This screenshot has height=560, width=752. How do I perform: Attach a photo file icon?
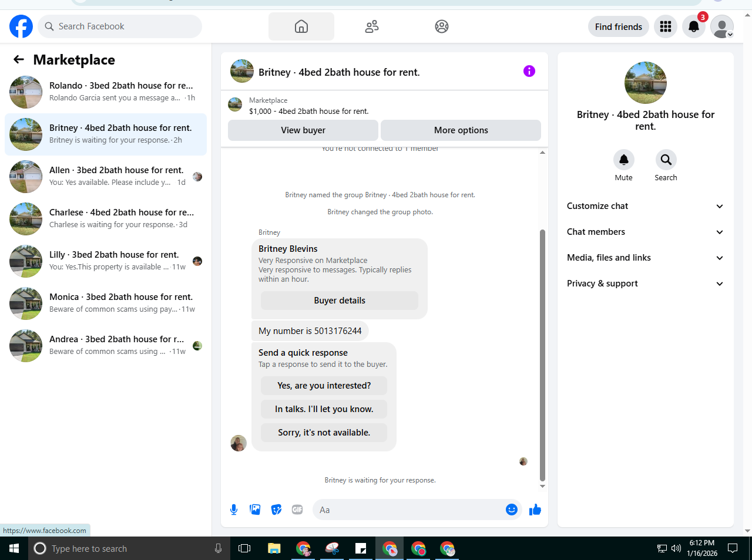(x=255, y=510)
